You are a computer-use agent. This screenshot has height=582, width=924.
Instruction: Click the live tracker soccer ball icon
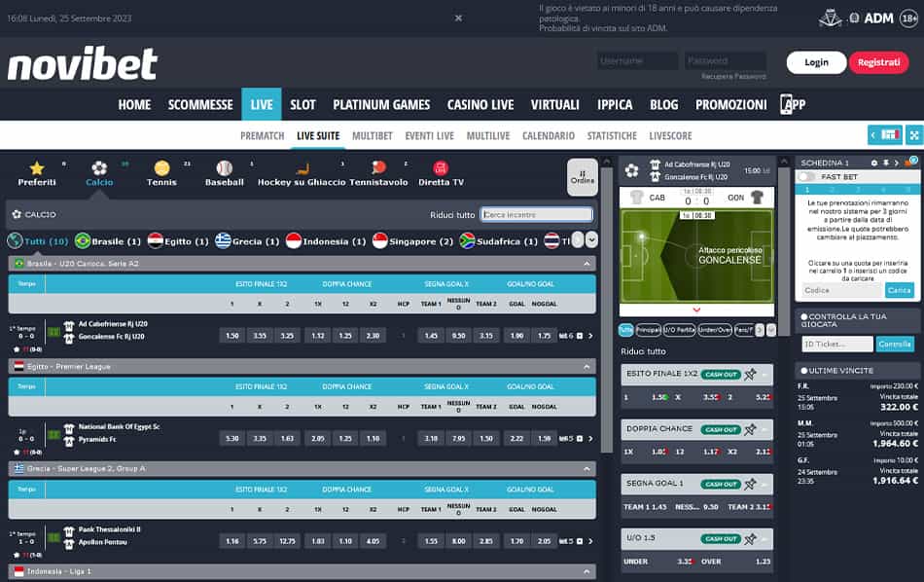[x=631, y=171]
